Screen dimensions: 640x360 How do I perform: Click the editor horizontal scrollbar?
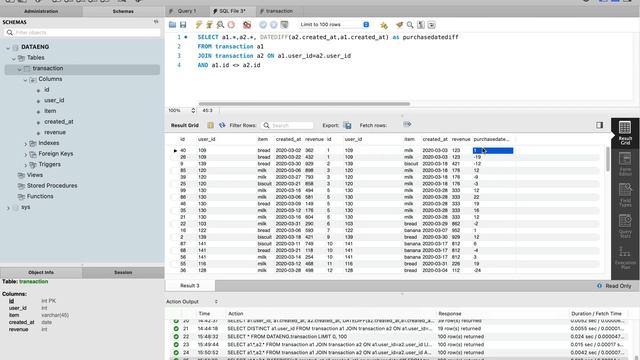point(304,104)
